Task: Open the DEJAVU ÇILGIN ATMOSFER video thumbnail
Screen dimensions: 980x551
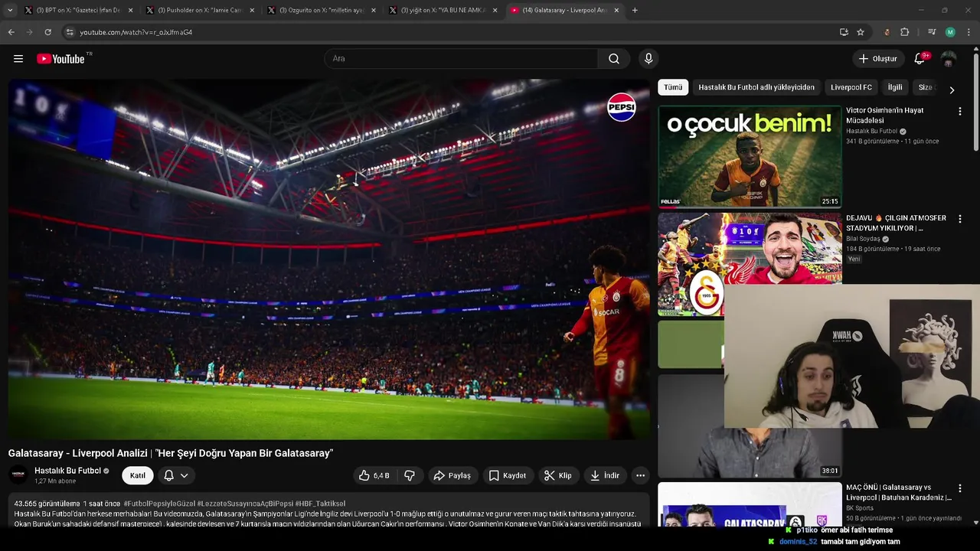Action: point(750,264)
